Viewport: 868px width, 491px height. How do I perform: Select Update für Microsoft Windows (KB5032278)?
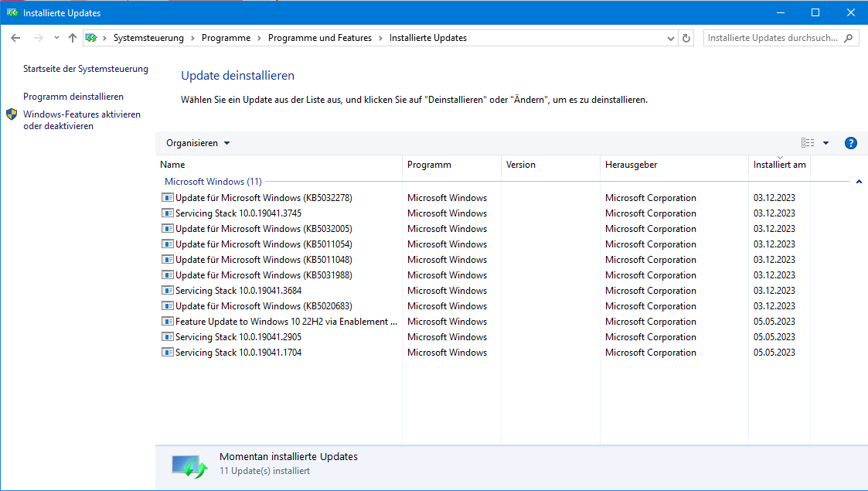264,198
